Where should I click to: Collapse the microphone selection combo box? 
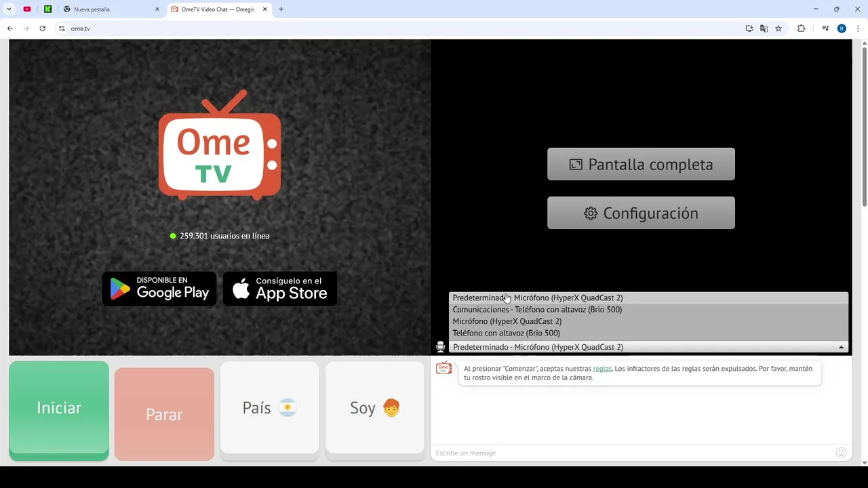648,347
